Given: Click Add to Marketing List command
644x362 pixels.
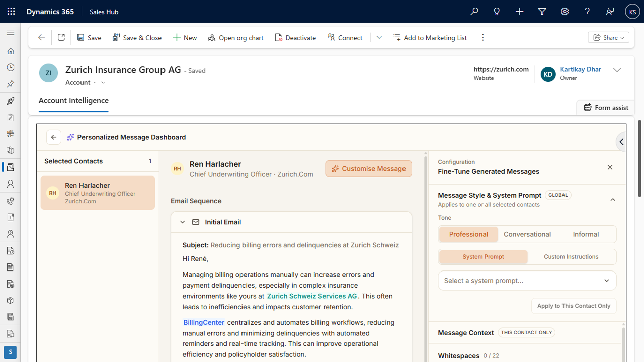Looking at the screenshot, I should (x=430, y=37).
